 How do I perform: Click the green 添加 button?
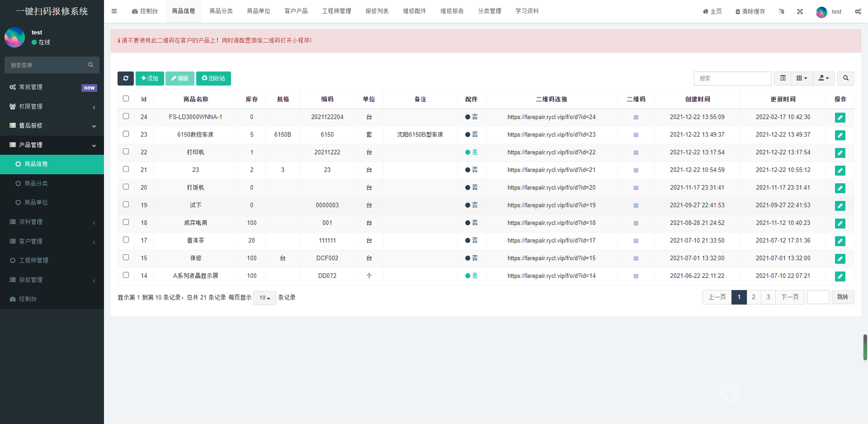150,78
